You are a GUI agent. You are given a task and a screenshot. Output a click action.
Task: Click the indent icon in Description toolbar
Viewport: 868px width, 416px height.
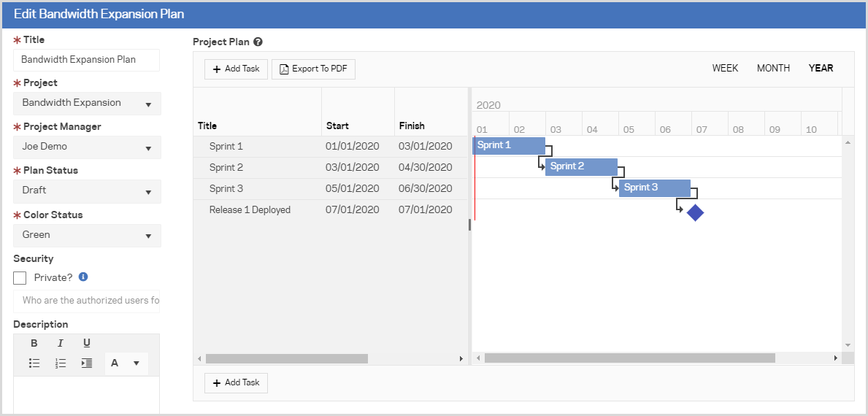86,363
